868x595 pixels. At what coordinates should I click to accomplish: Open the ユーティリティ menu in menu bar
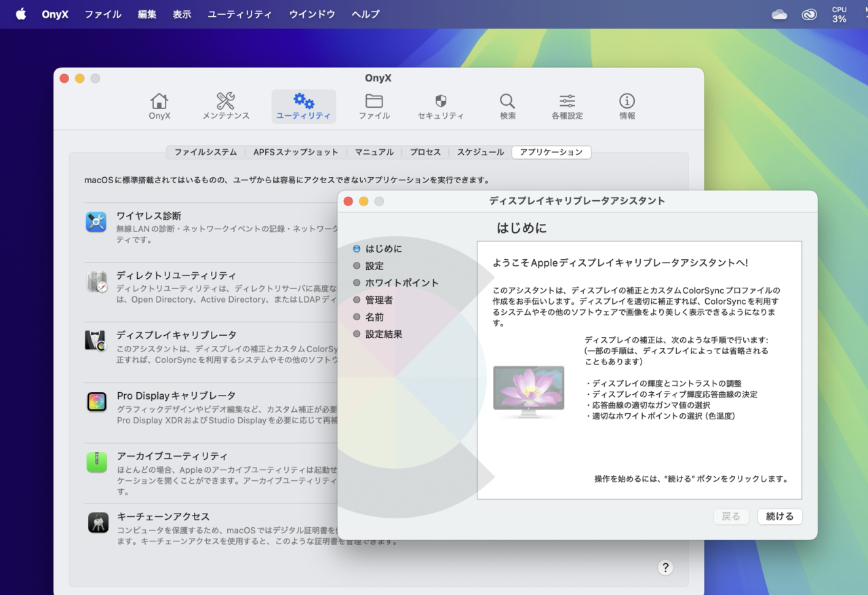[240, 14]
